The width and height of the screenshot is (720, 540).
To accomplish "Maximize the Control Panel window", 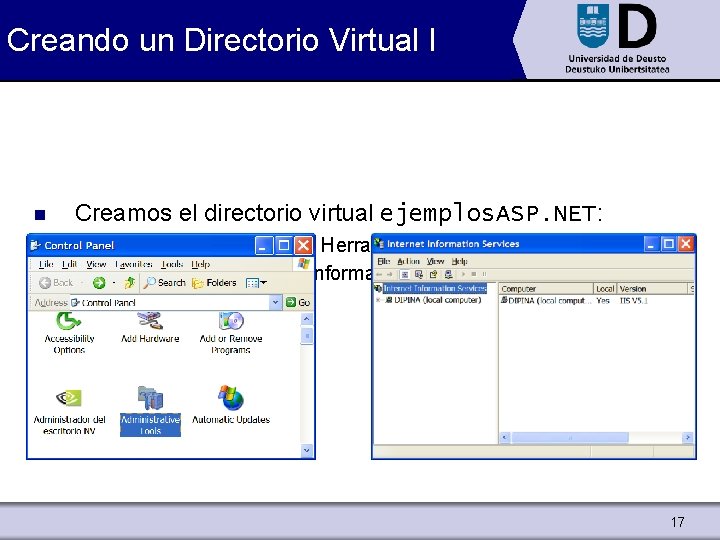I will click(284, 245).
